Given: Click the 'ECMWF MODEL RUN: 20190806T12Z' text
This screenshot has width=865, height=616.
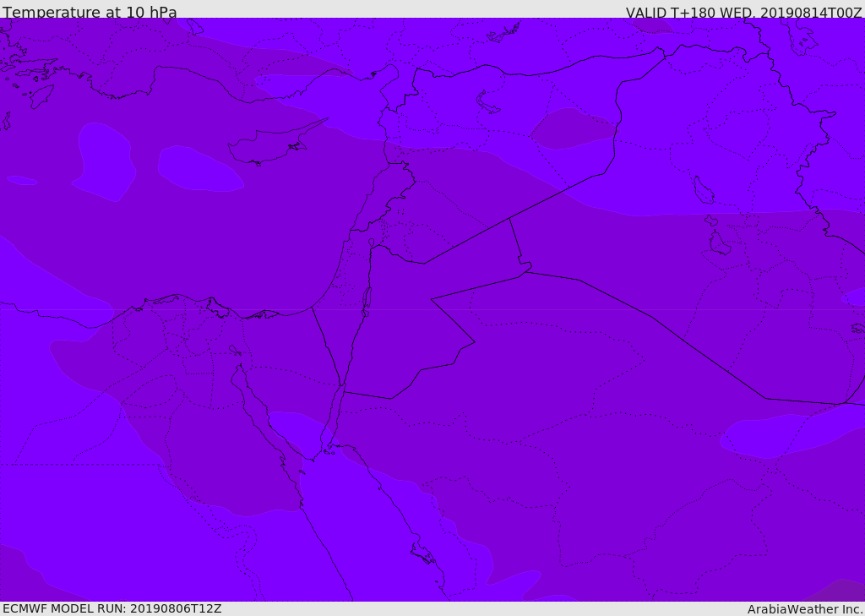Looking at the screenshot, I should tap(112, 608).
